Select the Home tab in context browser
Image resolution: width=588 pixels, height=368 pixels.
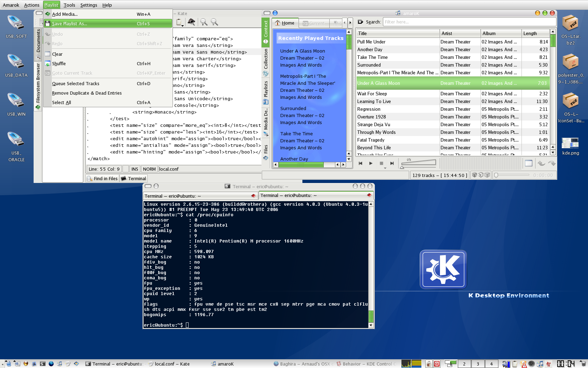click(x=285, y=23)
